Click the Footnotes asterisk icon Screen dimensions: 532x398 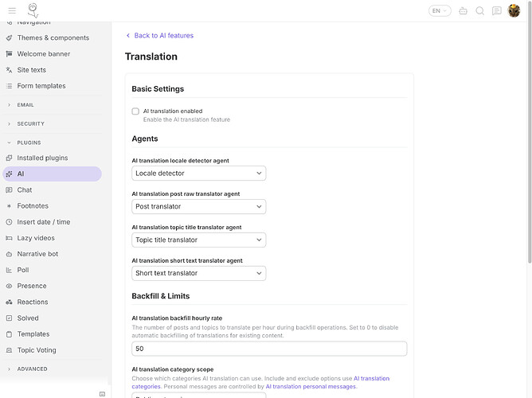coord(10,206)
